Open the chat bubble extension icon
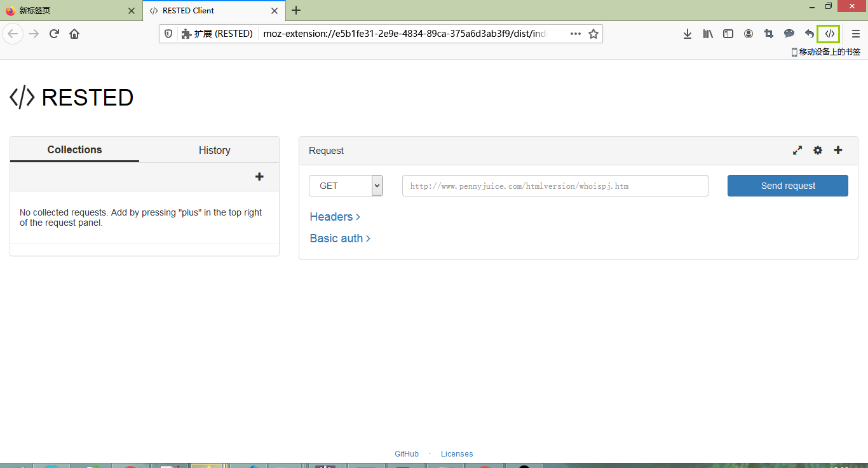The height and width of the screenshot is (468, 868). [789, 34]
